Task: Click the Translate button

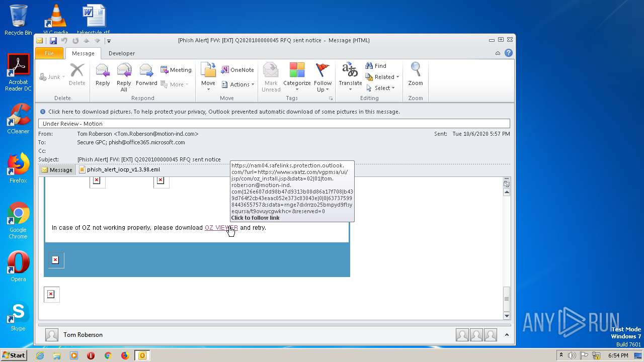Action: coord(350,77)
